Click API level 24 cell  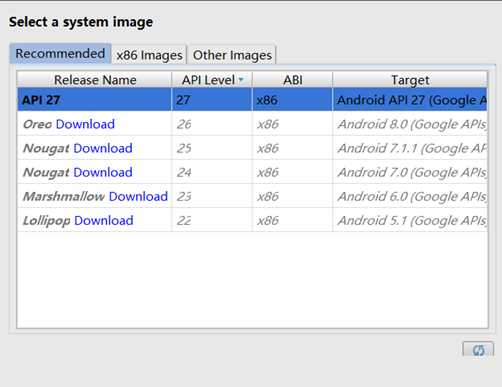pyautogui.click(x=212, y=172)
